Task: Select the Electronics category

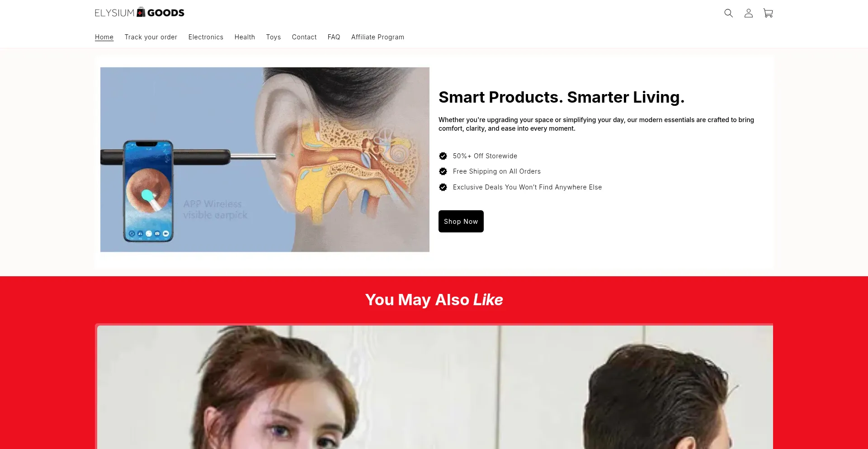Action: point(206,37)
